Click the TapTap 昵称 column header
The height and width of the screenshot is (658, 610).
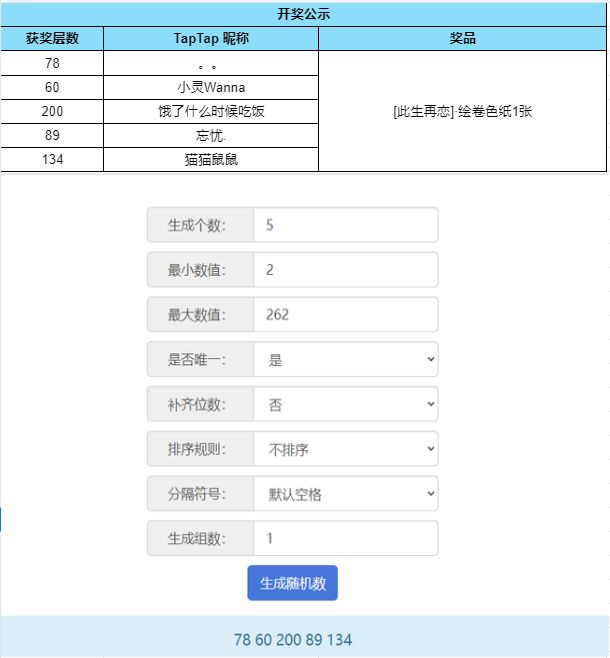(211, 39)
